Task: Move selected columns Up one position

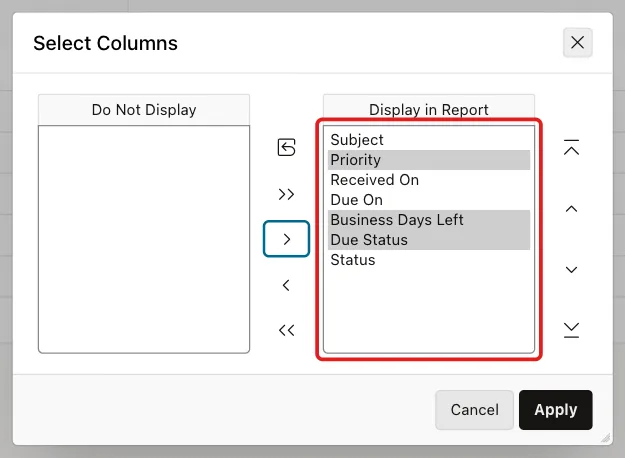Action: click(571, 208)
